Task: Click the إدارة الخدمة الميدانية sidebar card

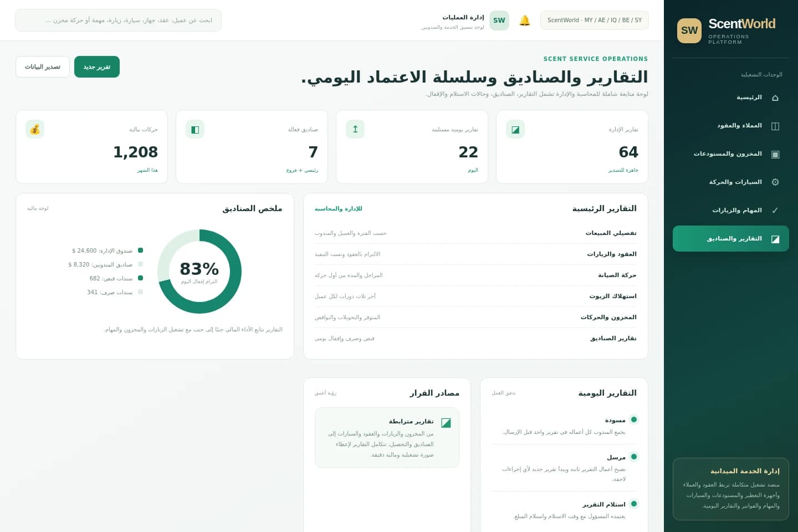Action: [x=731, y=489]
